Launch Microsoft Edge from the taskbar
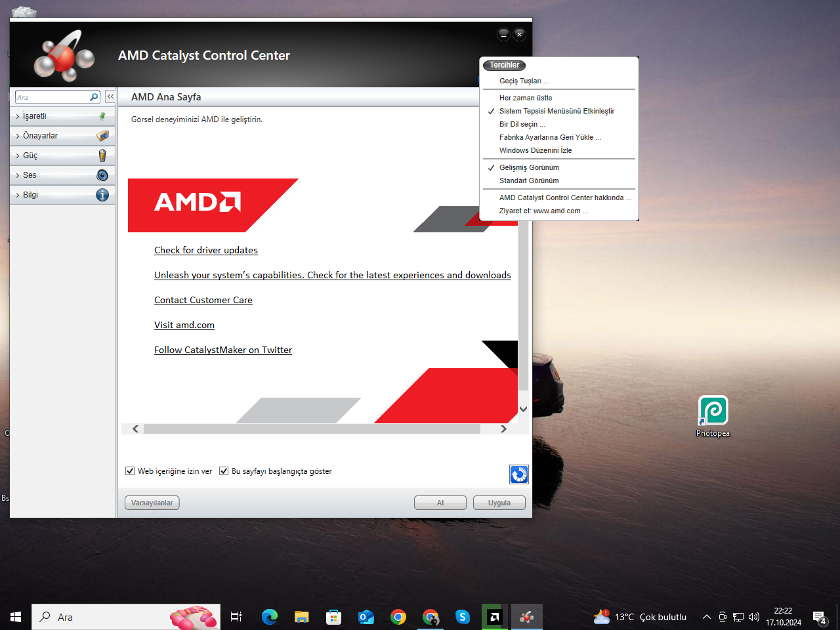Screen dimensions: 840x630 tap(269, 617)
